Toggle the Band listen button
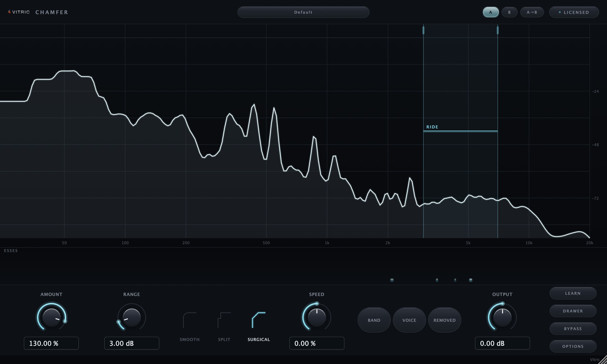The width and height of the screenshot is (607, 364). (x=374, y=320)
